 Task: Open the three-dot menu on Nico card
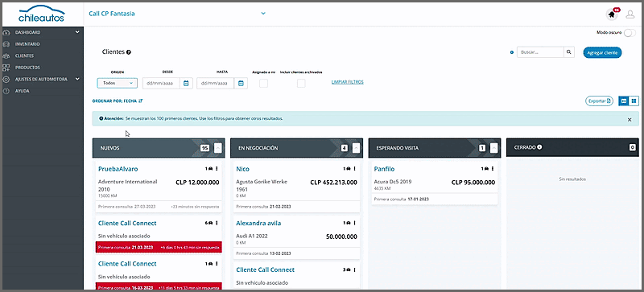click(354, 169)
